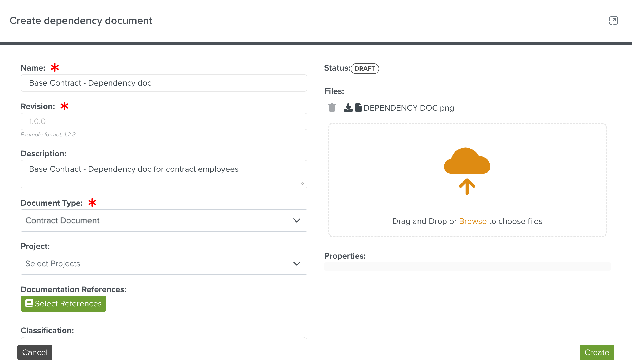This screenshot has width=632, height=364.
Task: Download the DEPENDENCY DOC.png file
Action: 348,107
